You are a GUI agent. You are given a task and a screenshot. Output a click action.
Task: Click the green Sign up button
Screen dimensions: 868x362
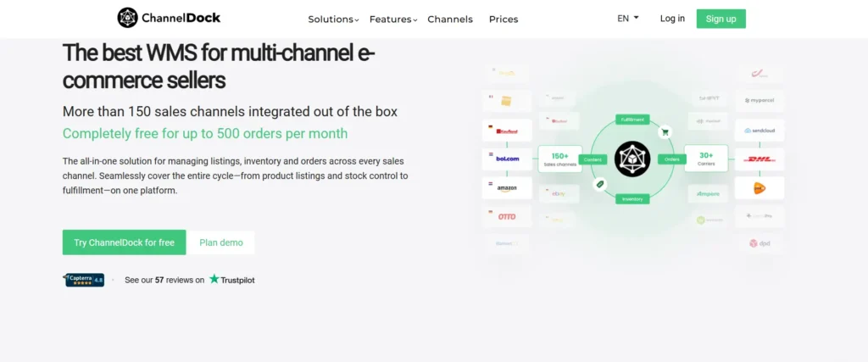coord(721,19)
